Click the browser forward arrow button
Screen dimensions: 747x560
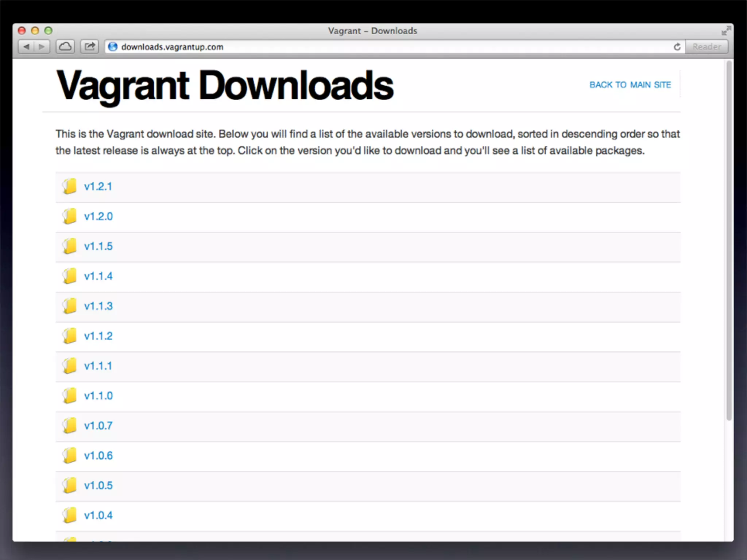pyautogui.click(x=42, y=47)
